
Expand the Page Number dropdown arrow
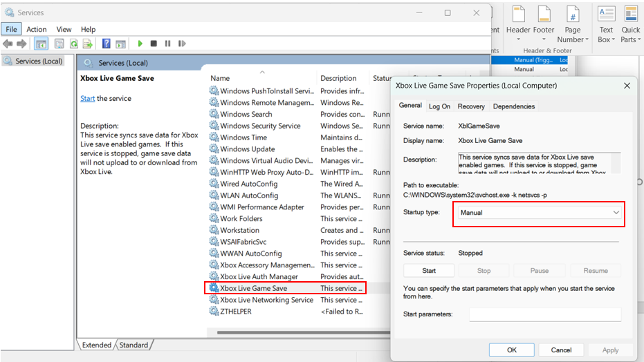(587, 40)
